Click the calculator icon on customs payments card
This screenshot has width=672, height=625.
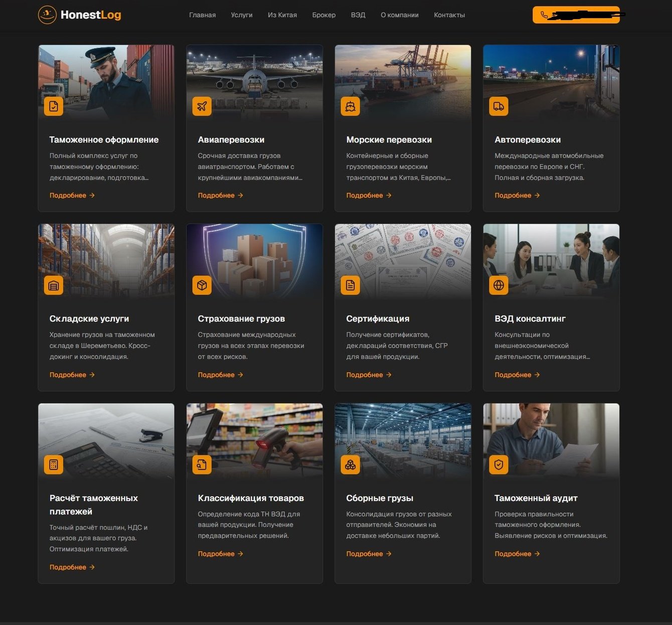pyautogui.click(x=54, y=464)
